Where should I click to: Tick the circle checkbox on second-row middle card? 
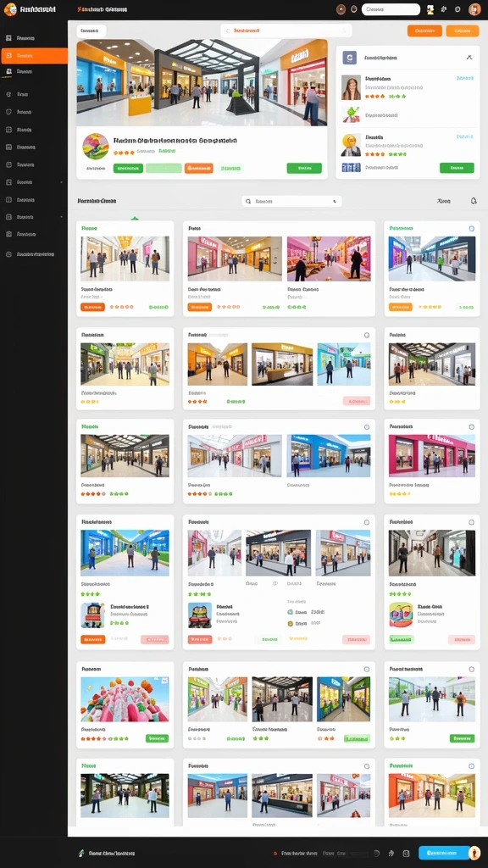pos(366,335)
